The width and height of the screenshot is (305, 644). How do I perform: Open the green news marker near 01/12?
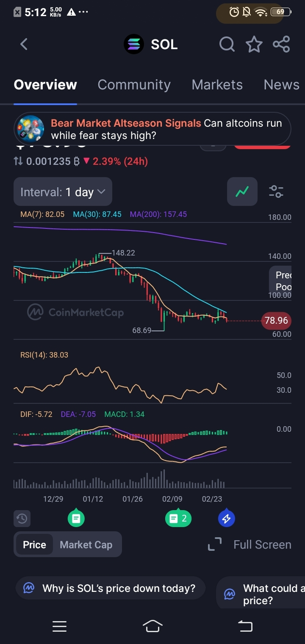76,517
